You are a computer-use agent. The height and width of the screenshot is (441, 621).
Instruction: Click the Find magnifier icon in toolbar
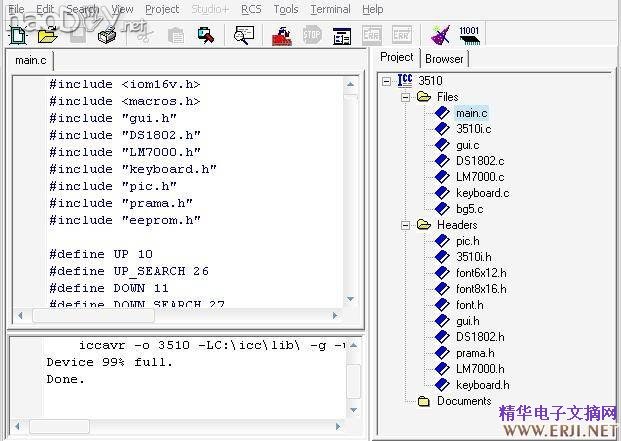(x=244, y=35)
